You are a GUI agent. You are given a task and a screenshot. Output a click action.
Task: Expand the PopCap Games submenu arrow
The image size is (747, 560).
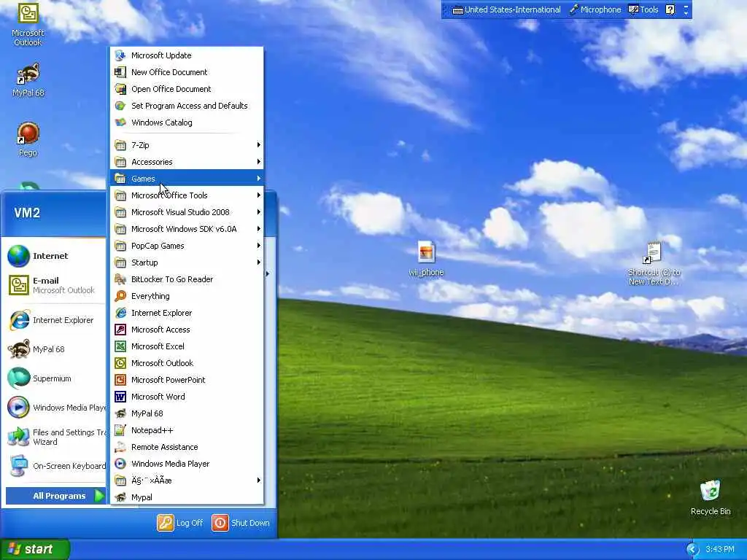tap(259, 246)
